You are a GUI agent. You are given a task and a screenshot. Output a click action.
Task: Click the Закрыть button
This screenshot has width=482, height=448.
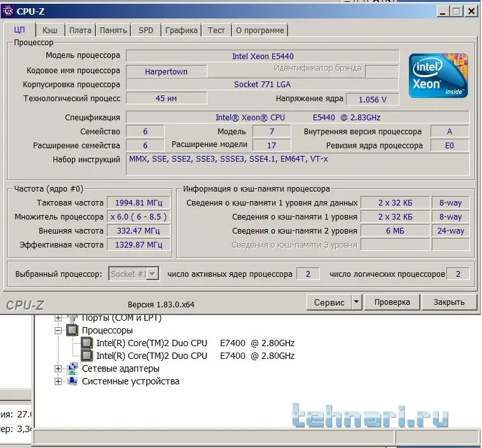pyautogui.click(x=449, y=302)
